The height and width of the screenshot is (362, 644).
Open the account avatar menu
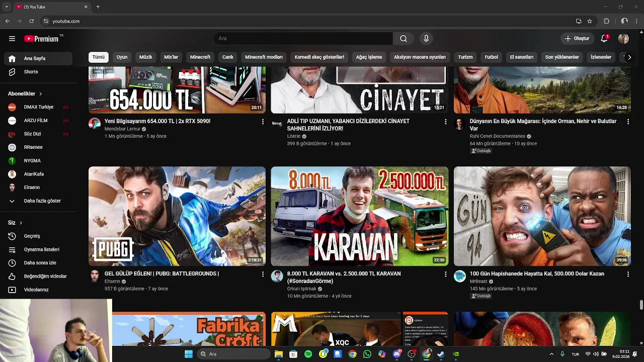(x=623, y=39)
